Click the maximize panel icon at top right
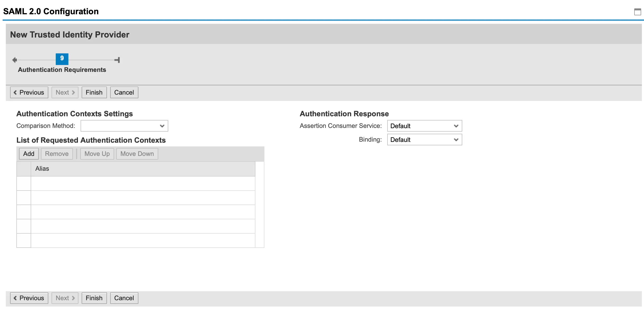Viewport: 644px width, 315px height. [637, 12]
